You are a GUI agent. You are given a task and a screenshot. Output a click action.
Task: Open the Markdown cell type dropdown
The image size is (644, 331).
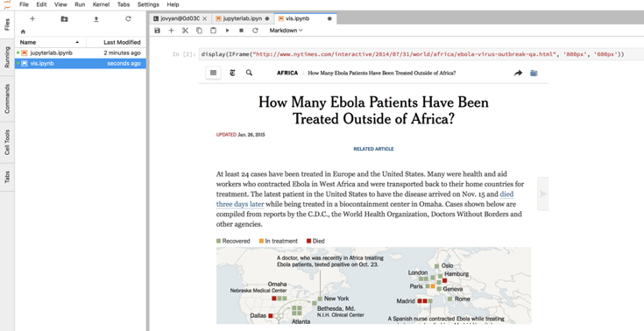286,31
